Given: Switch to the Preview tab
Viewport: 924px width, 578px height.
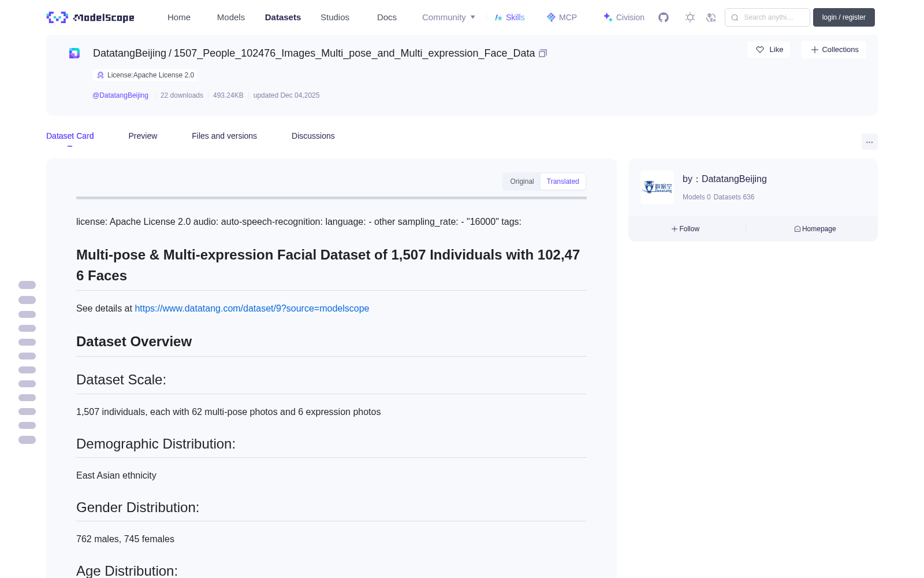Looking at the screenshot, I should [x=143, y=136].
